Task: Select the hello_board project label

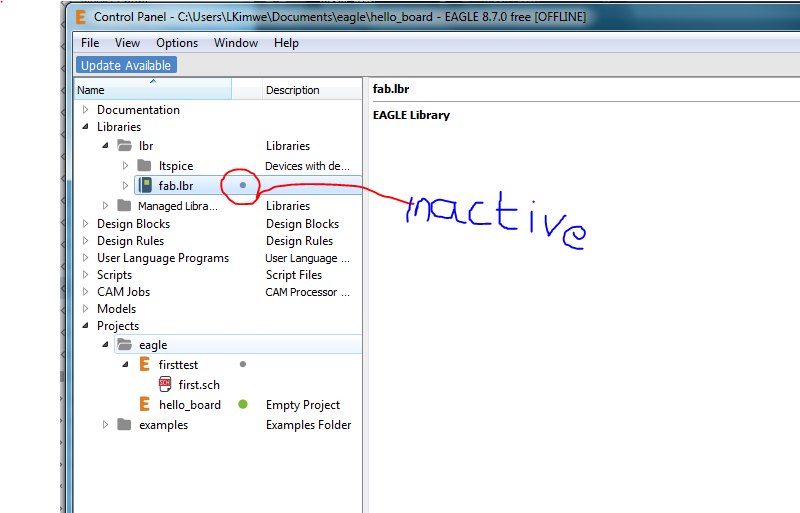Action: tap(190, 405)
